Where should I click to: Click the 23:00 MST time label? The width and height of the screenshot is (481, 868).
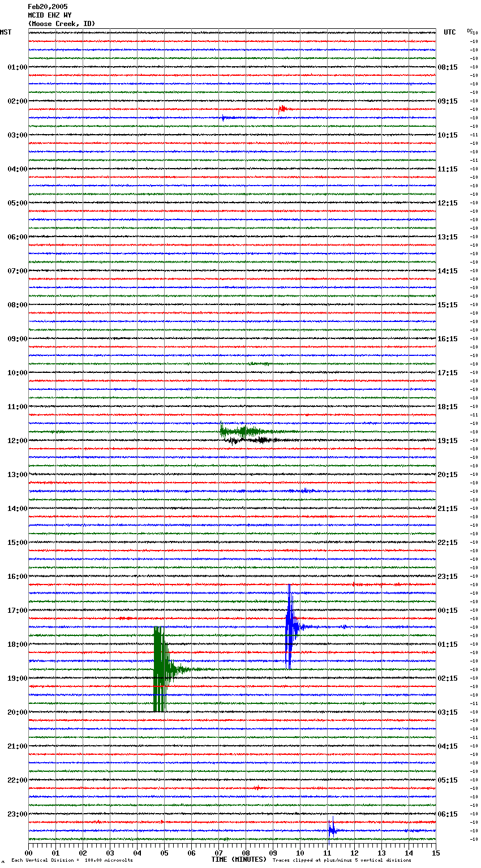[18, 814]
